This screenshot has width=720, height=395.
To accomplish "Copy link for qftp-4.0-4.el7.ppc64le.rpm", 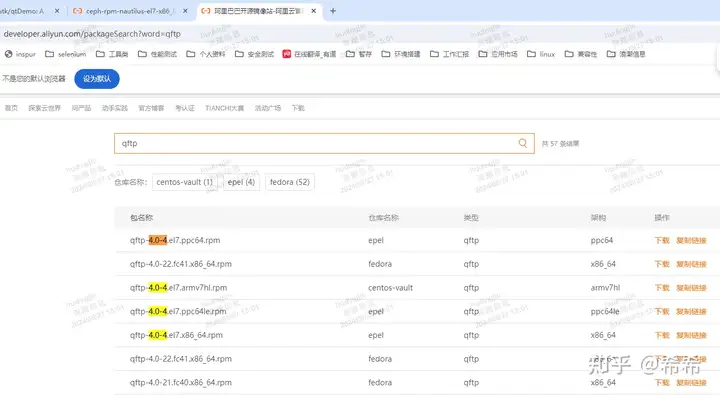I will coord(691,311).
